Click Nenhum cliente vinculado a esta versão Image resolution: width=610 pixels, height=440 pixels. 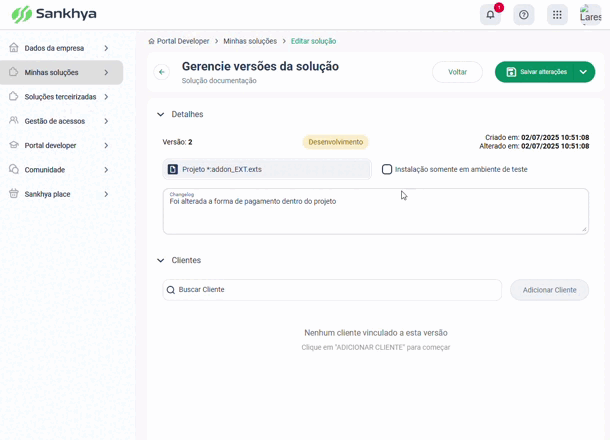[x=376, y=333]
